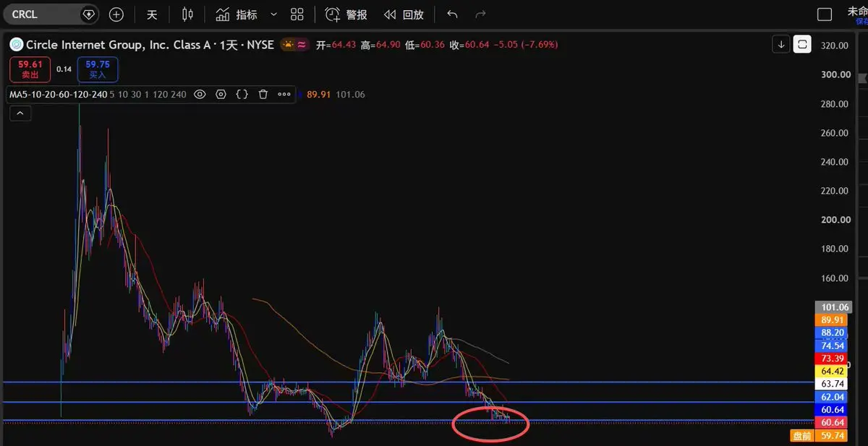Open more options for the MA indicator
Screen dimensions: 868x446
pyautogui.click(x=284, y=95)
